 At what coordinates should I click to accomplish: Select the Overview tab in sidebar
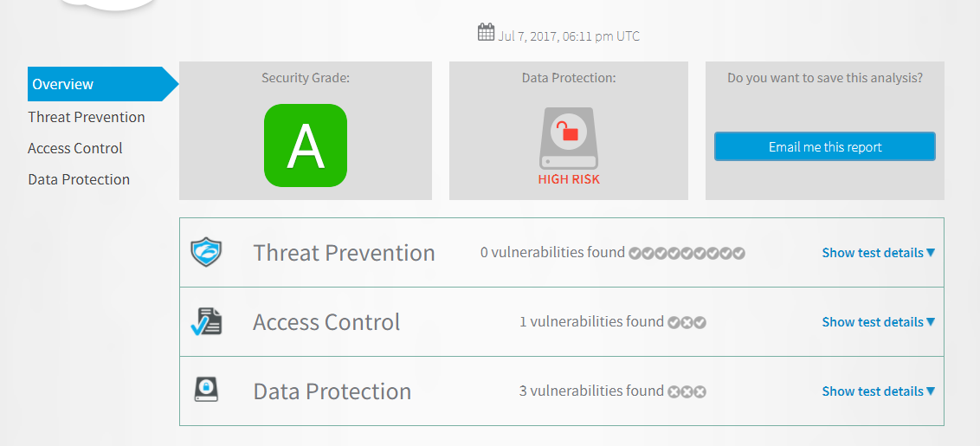(62, 84)
